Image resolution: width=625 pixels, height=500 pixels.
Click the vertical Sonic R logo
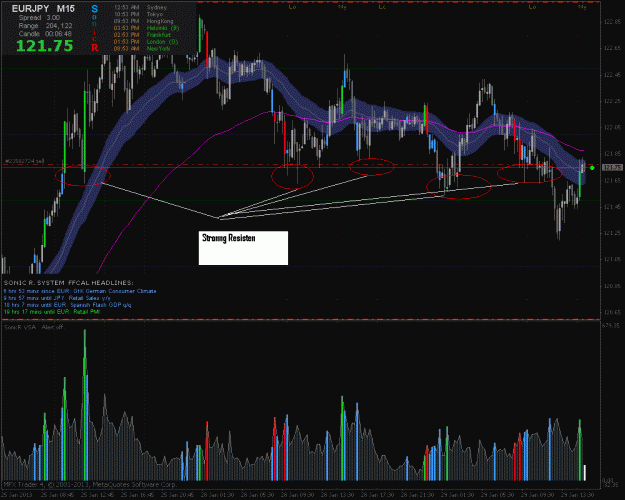coord(94,28)
